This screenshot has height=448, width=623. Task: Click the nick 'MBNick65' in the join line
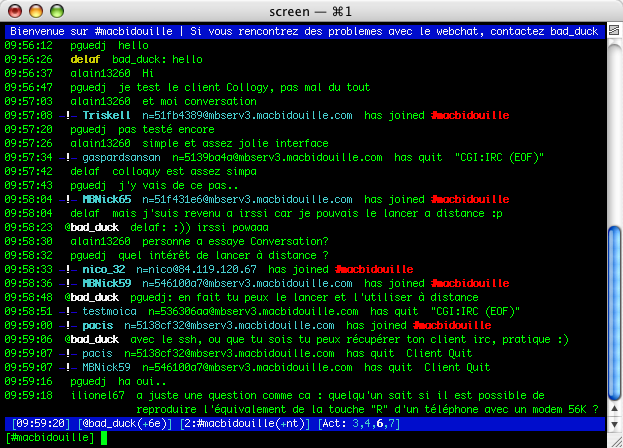[106, 199]
